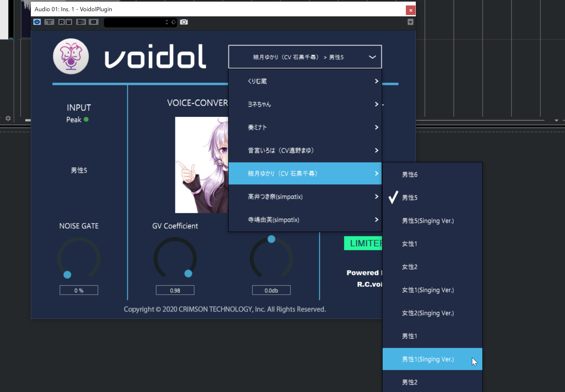
Task: Enable Read automation (R) button
Action: (61, 22)
